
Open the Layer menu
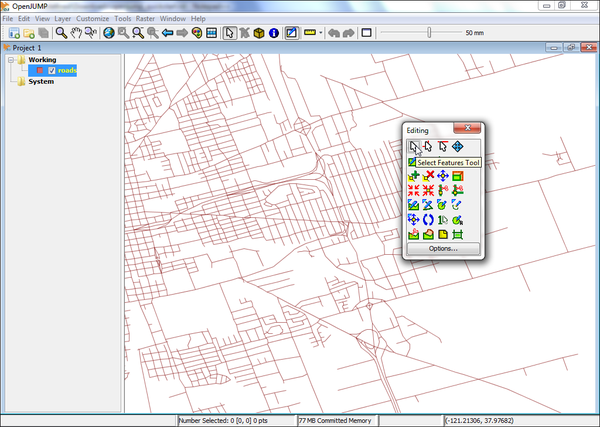(62, 19)
